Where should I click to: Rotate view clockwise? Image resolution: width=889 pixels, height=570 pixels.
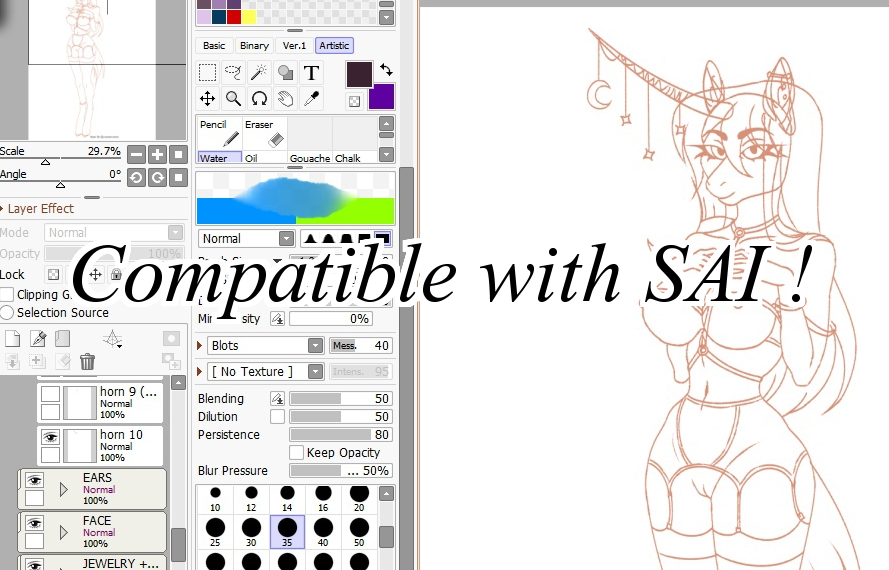point(157,178)
